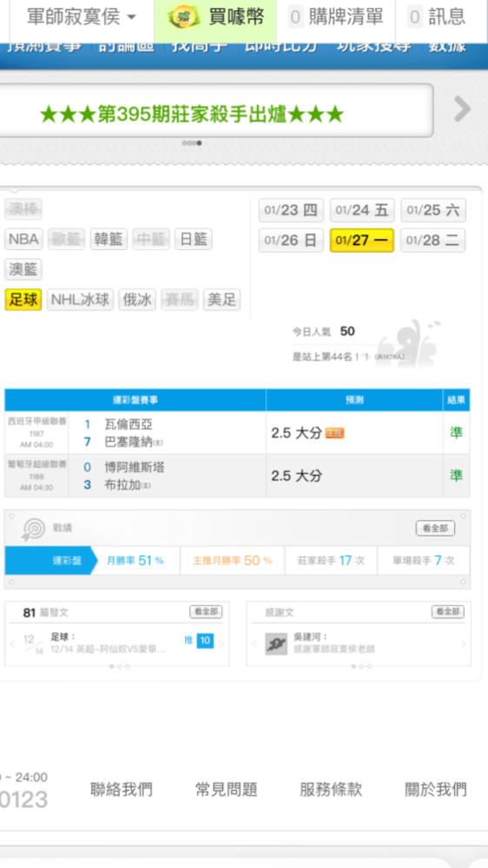The image size is (488, 868).
Task: Select the NHL冰球 sport filter
Action: coord(80,300)
